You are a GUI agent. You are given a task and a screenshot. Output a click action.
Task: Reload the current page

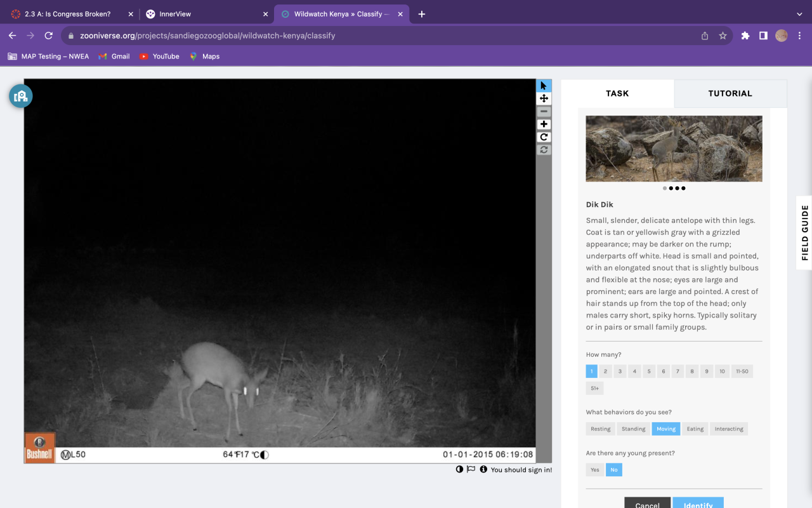[48, 36]
